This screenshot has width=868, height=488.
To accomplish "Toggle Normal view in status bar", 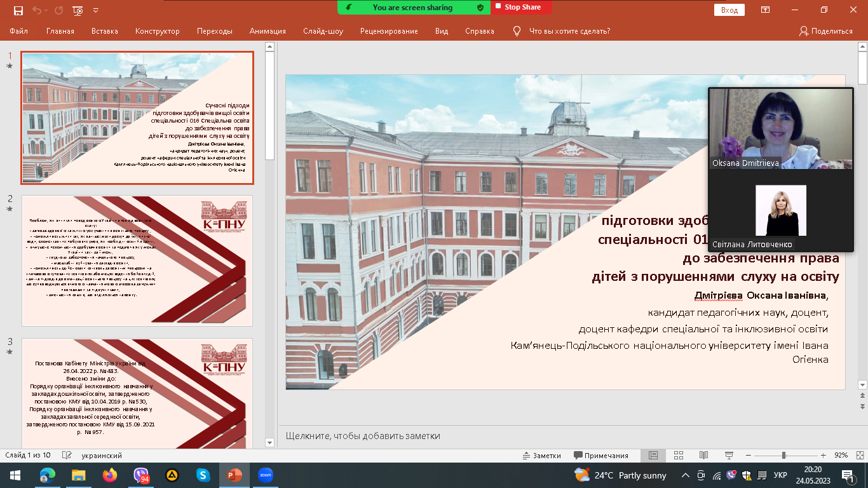I will point(653,456).
